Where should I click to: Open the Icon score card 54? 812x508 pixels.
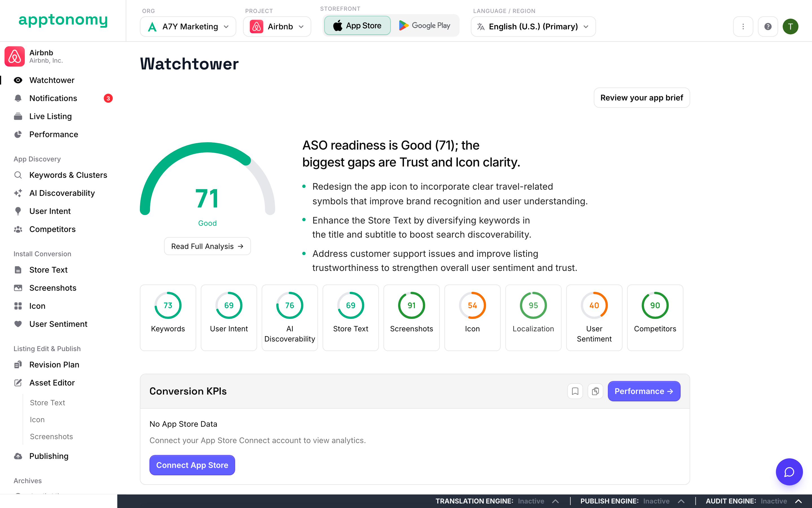click(473, 317)
